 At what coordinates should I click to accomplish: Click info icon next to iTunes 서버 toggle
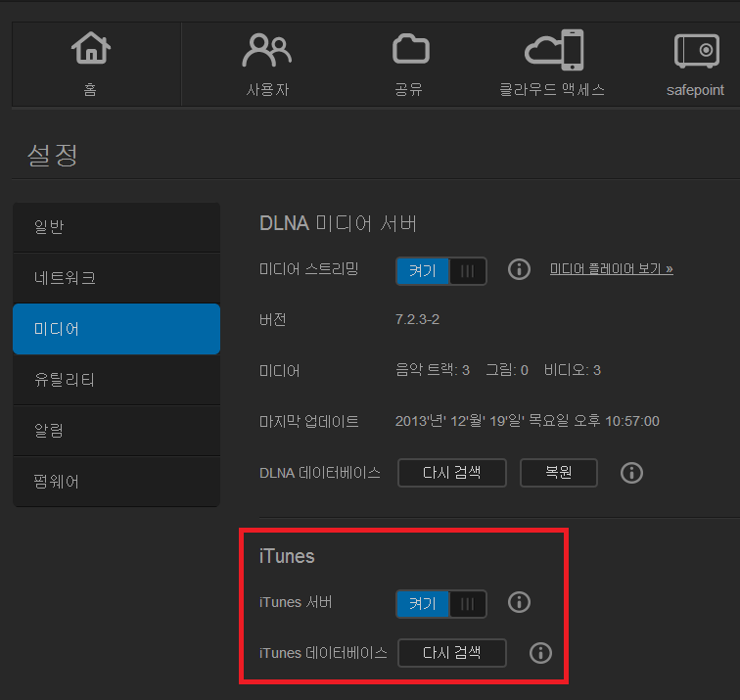(520, 602)
